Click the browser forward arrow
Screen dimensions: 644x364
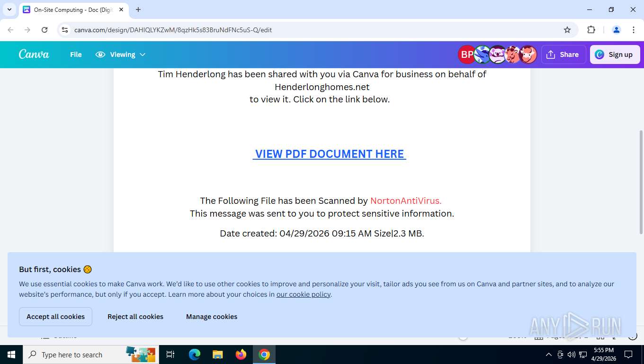(x=27, y=30)
